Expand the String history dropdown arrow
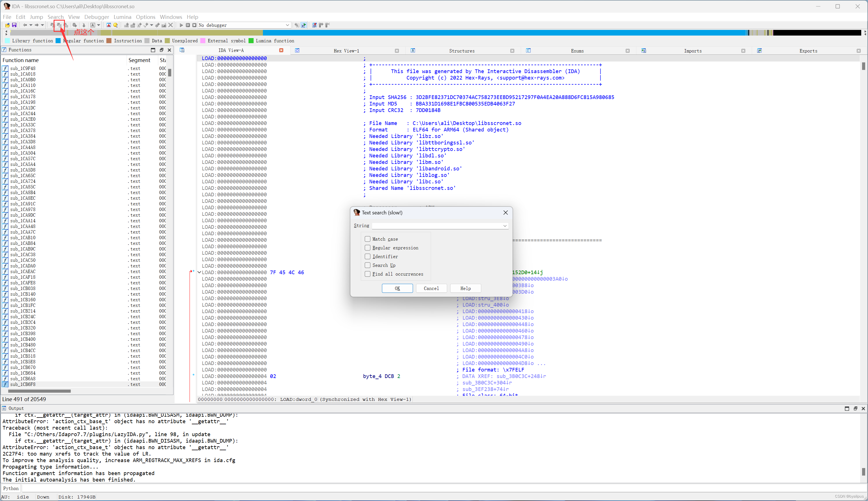Image resolution: width=868 pixels, height=501 pixels. 505,226
